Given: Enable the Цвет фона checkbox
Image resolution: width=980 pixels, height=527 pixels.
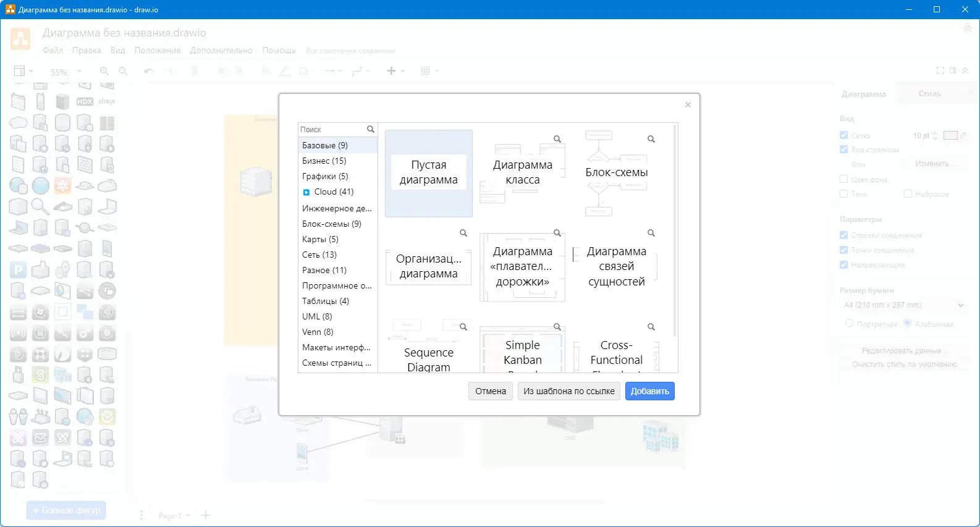Looking at the screenshot, I should 843,179.
